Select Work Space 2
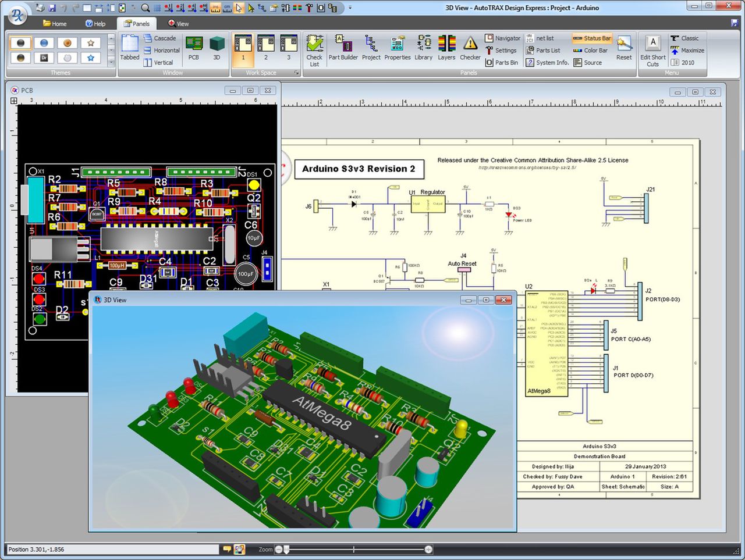 [266, 48]
